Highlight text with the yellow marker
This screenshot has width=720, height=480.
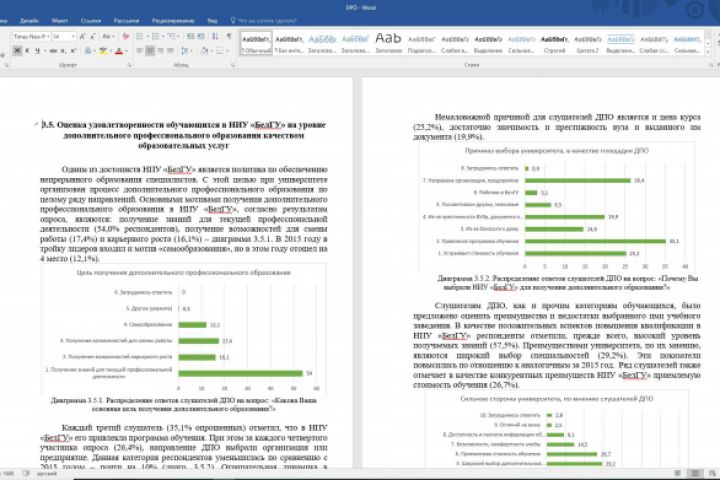(103, 51)
